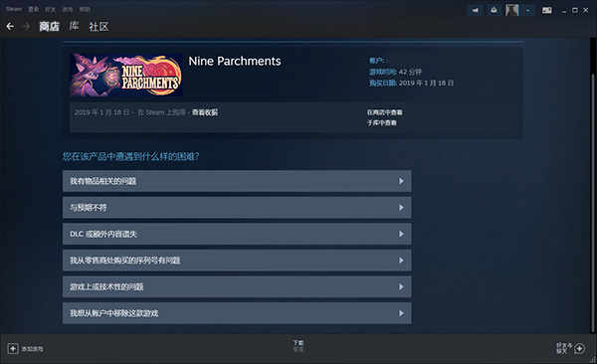Click the Nine Parchments game thumbnail
This screenshot has height=364, width=597.
pos(126,75)
